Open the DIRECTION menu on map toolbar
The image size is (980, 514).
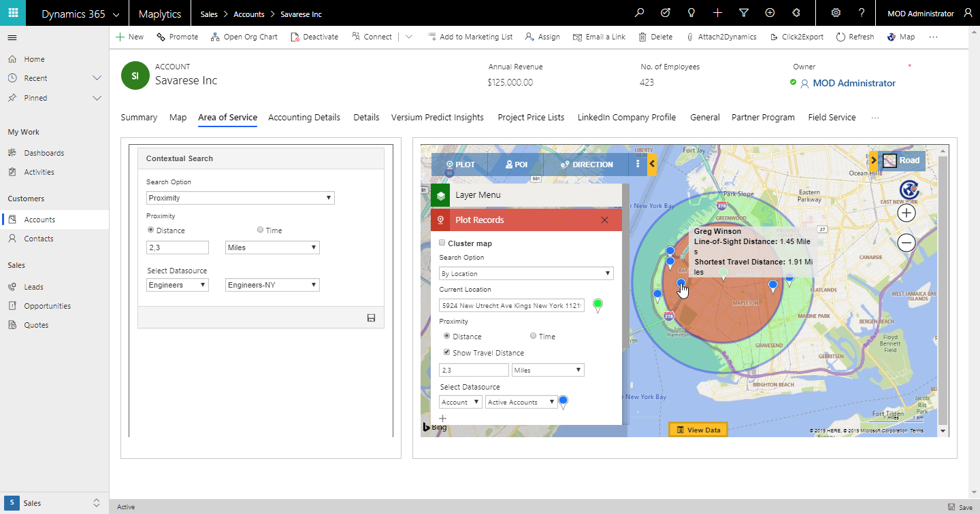[x=587, y=164]
